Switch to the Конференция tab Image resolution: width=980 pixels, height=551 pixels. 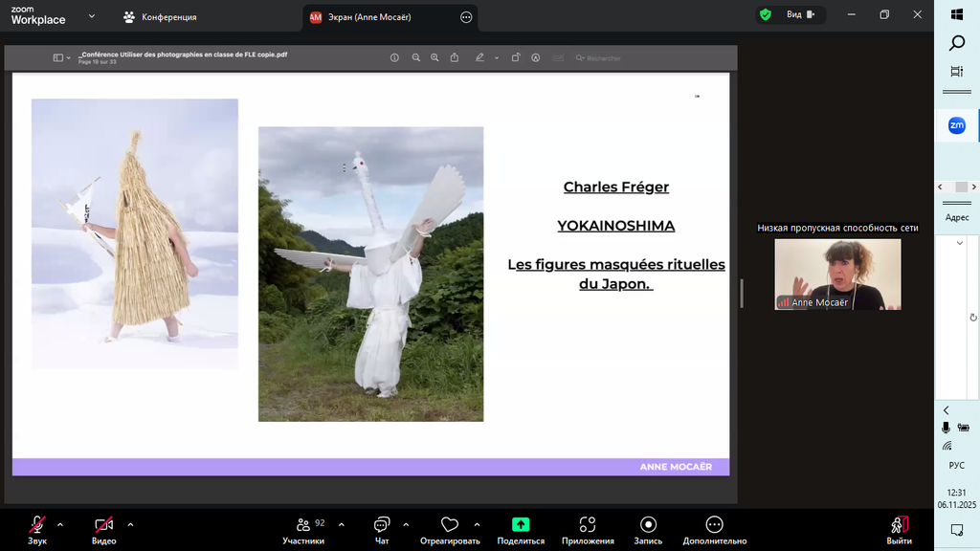point(160,17)
